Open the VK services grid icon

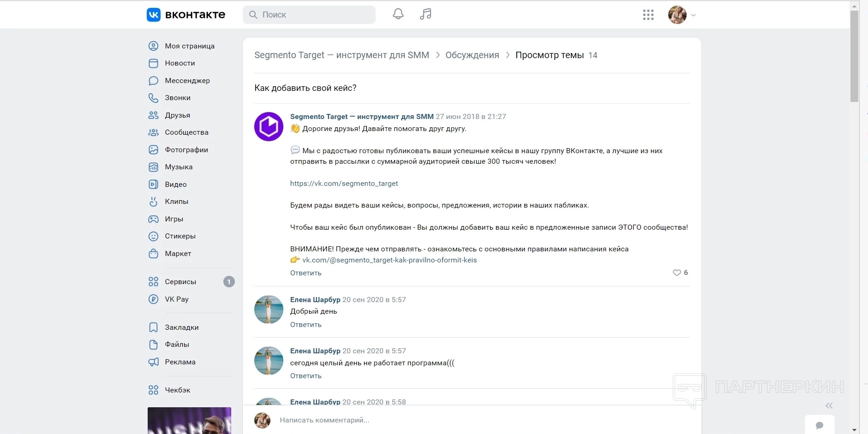point(648,15)
